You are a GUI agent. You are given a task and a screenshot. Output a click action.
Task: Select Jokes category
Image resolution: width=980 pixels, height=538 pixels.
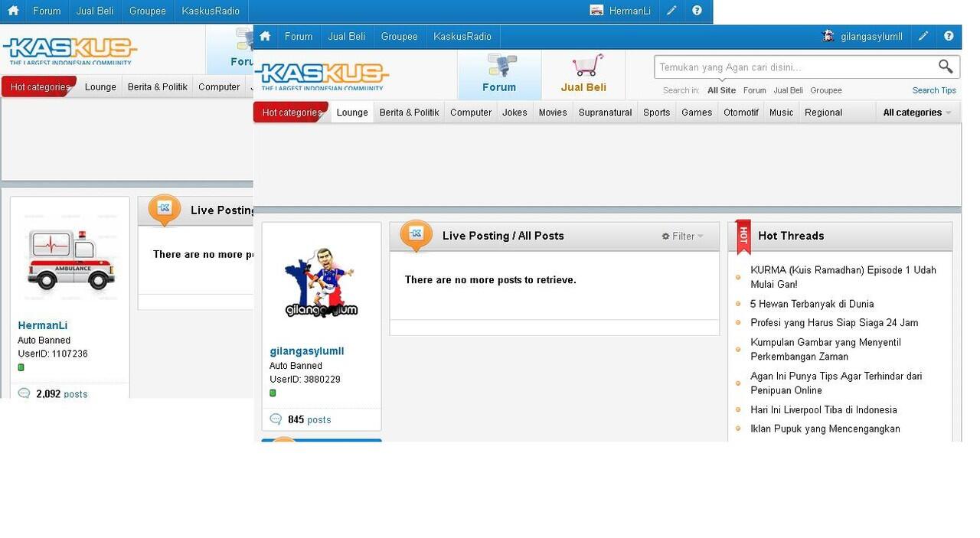514,112
